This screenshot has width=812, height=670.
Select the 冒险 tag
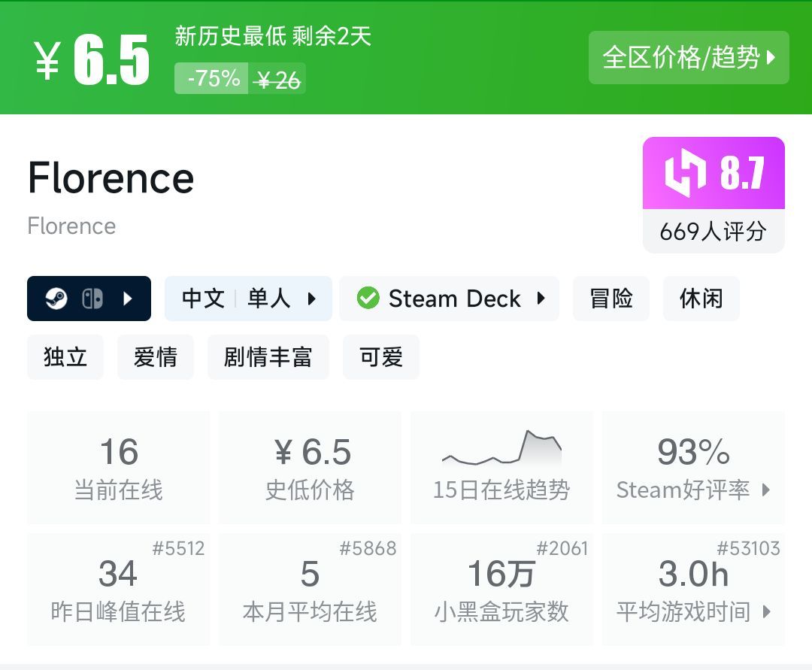point(611,299)
